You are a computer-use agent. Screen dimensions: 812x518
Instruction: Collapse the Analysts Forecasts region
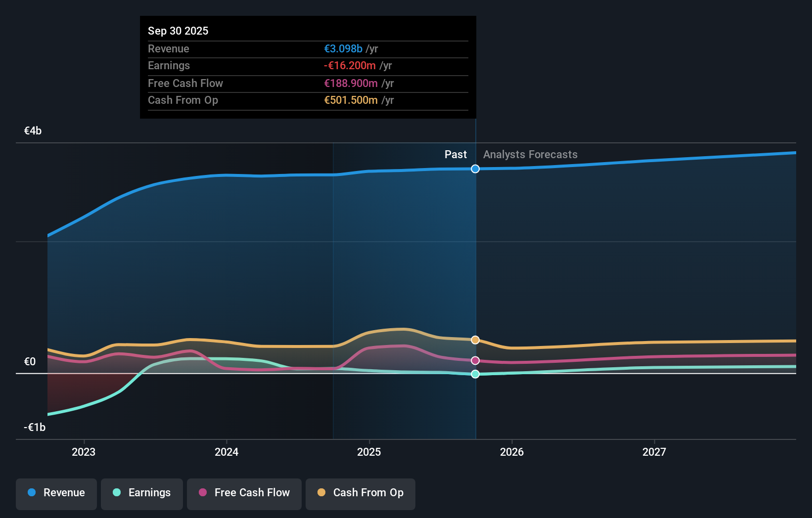(530, 154)
